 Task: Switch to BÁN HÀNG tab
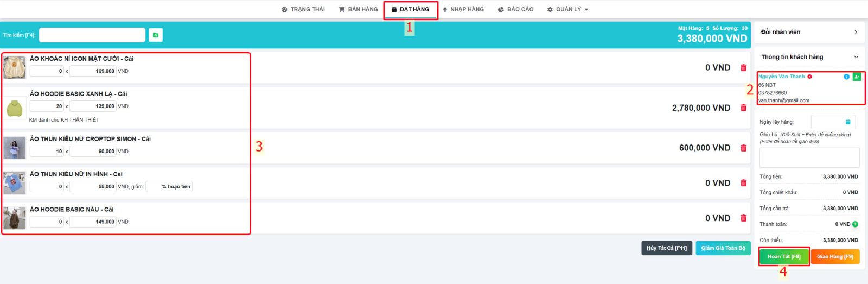click(x=358, y=9)
